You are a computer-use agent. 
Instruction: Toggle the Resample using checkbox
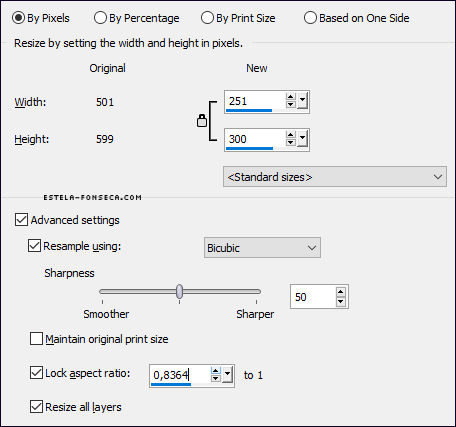point(34,246)
